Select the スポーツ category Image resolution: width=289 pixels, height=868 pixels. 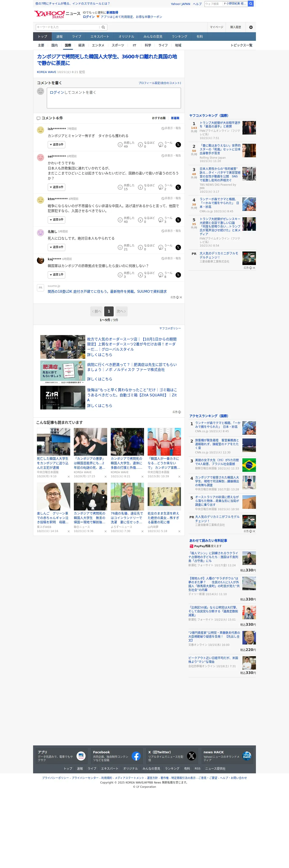coord(118,45)
